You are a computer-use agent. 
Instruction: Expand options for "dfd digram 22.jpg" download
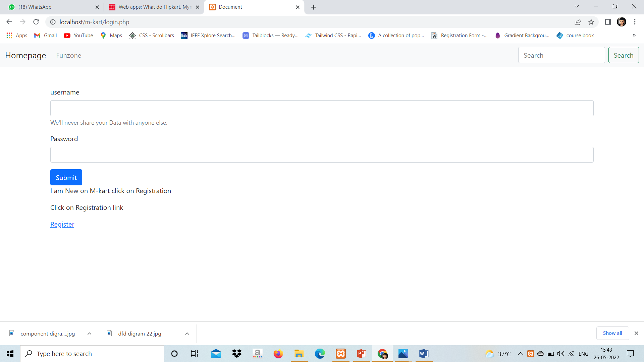pos(187,334)
